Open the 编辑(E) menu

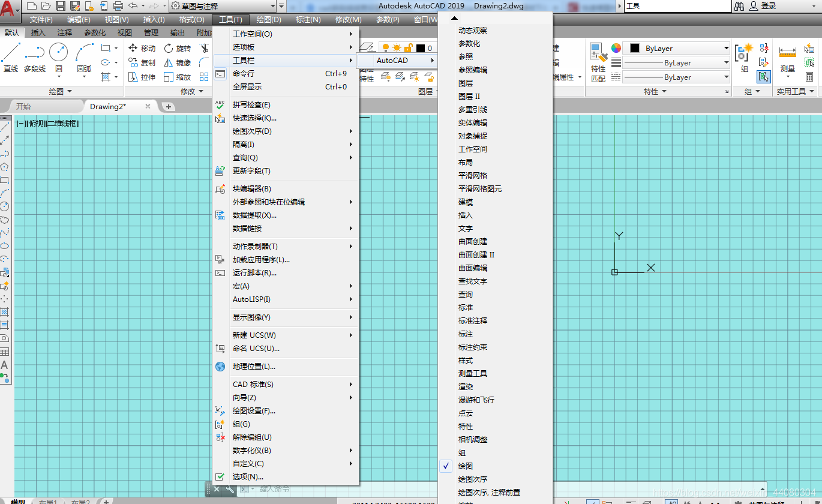tap(79, 20)
